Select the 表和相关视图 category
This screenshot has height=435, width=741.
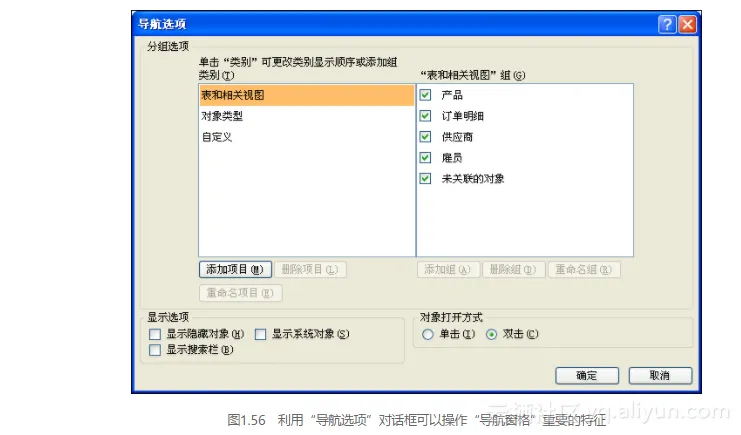307,95
